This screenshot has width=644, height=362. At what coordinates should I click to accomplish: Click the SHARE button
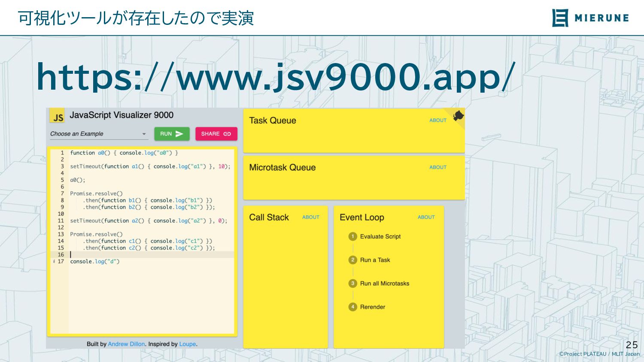216,134
